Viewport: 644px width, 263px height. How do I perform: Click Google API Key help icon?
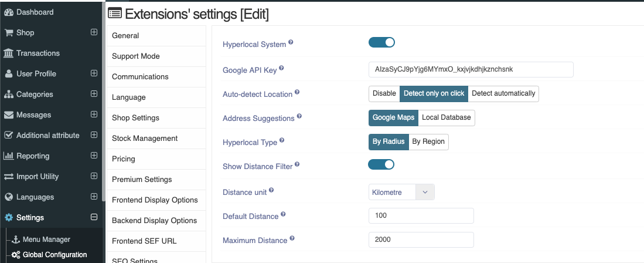(x=281, y=68)
